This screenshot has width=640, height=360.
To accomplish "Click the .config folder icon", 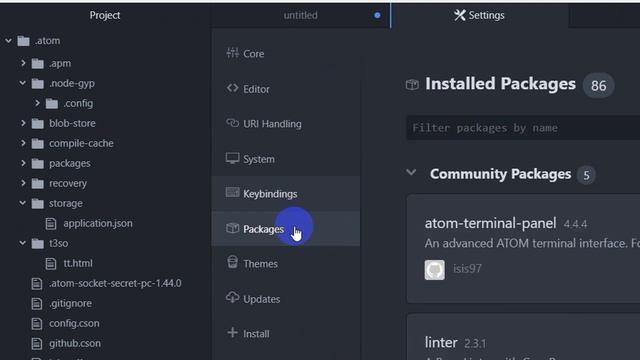I will point(52,103).
